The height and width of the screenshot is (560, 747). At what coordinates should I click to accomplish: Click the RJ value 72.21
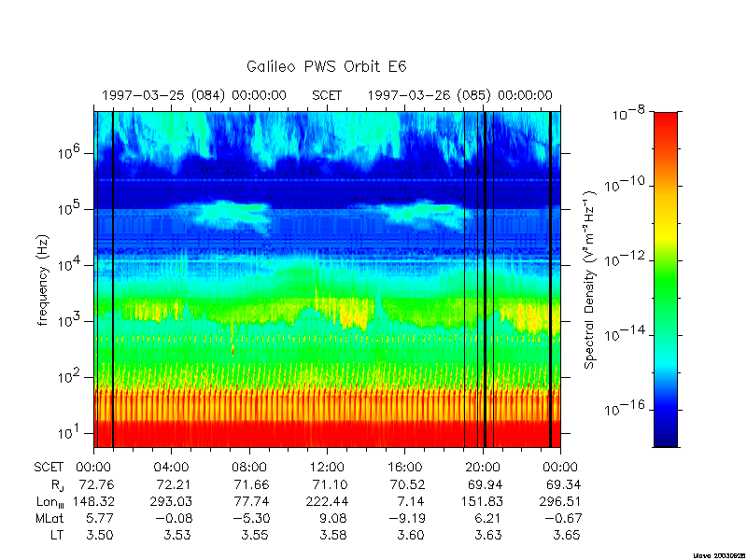click(x=174, y=484)
